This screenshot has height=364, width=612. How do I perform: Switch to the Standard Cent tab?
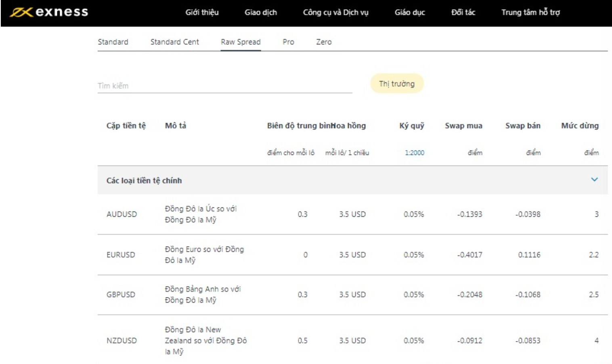coord(175,42)
